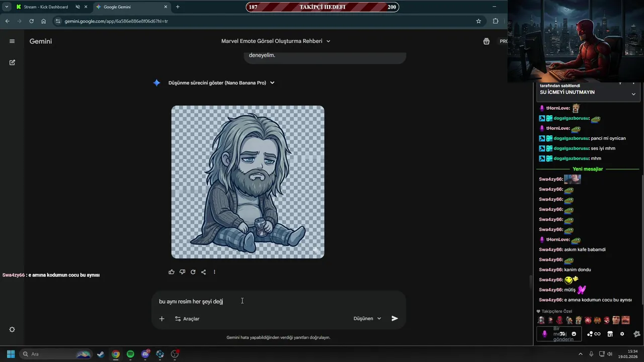Screen dimensions: 644x362
Task: Open OBS Studio from the taskbar
Action: point(175,354)
